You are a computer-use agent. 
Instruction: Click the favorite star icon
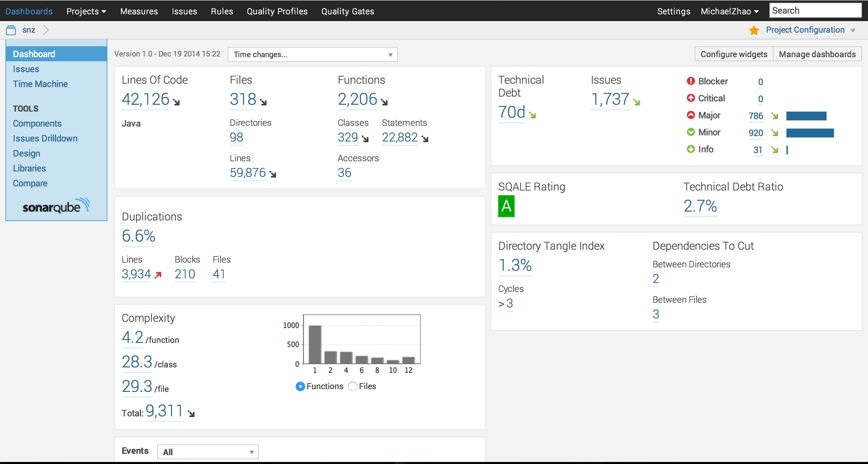[754, 30]
